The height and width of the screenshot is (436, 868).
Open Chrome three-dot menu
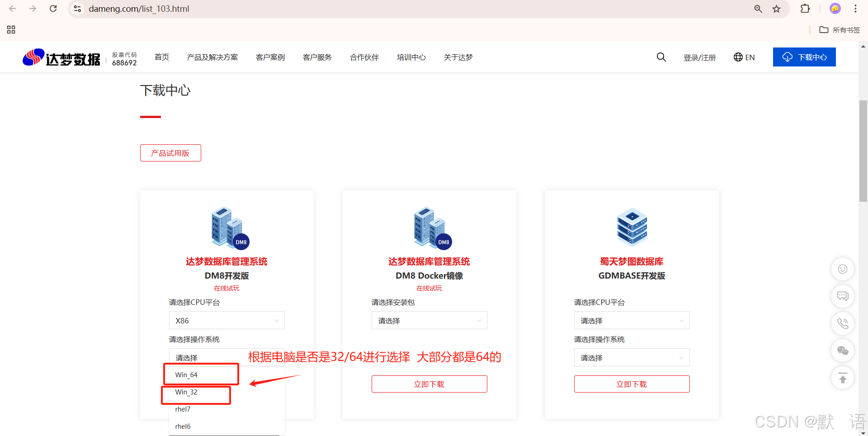(855, 9)
